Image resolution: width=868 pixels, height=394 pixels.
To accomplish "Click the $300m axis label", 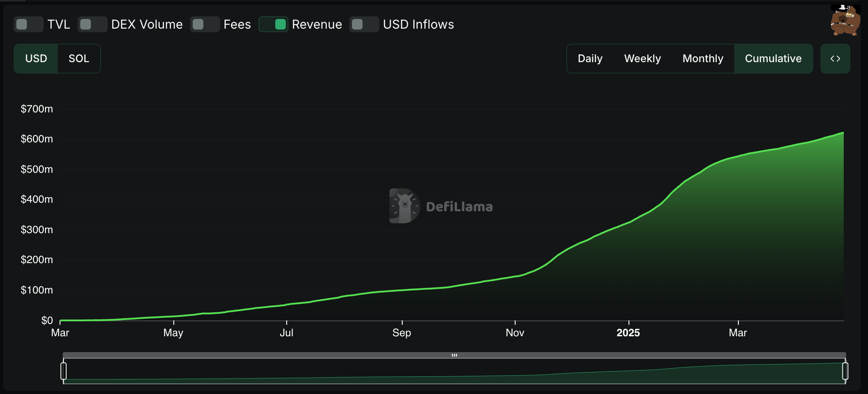I will pos(37,230).
